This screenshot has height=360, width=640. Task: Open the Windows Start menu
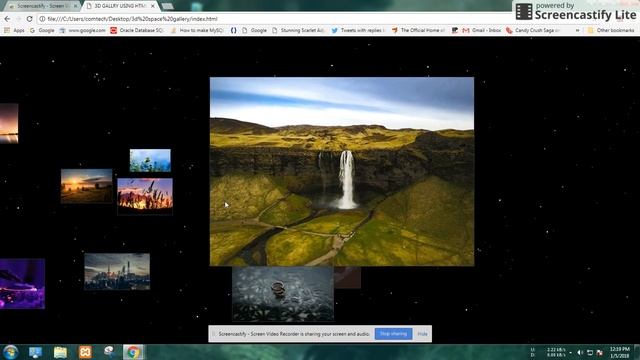click(11, 352)
